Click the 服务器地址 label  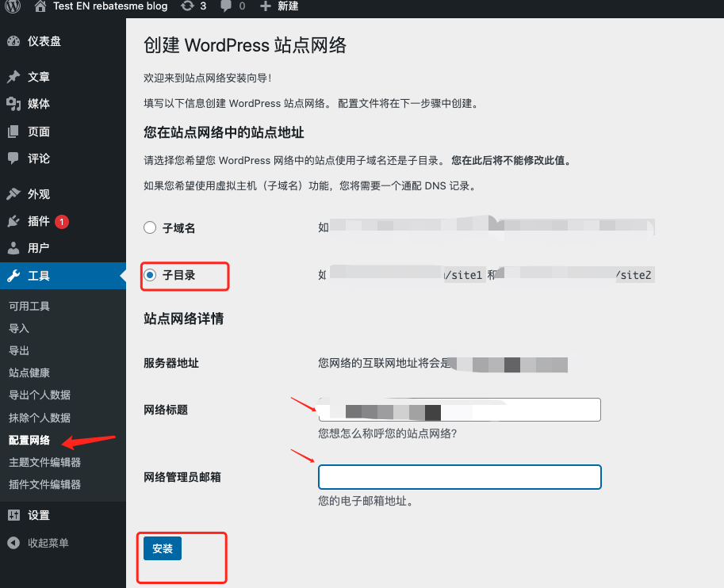(170, 363)
